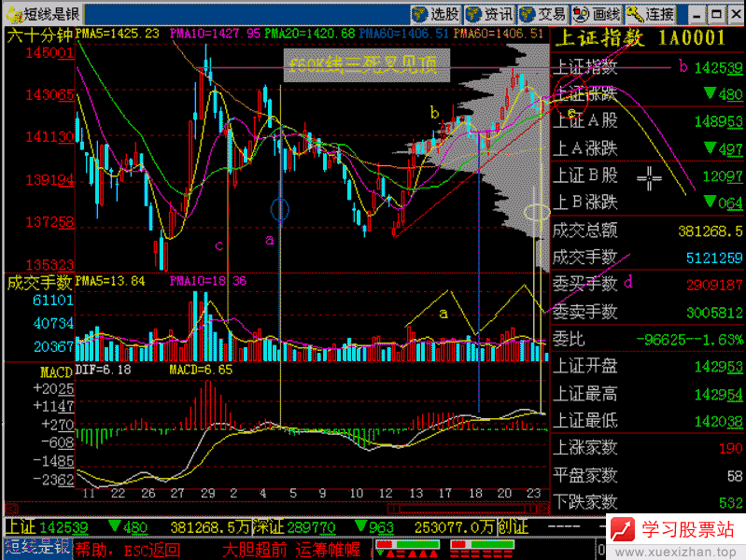Click 381268.5万 turnover in status bar
The width and height of the screenshot is (746, 560).
tap(210, 527)
